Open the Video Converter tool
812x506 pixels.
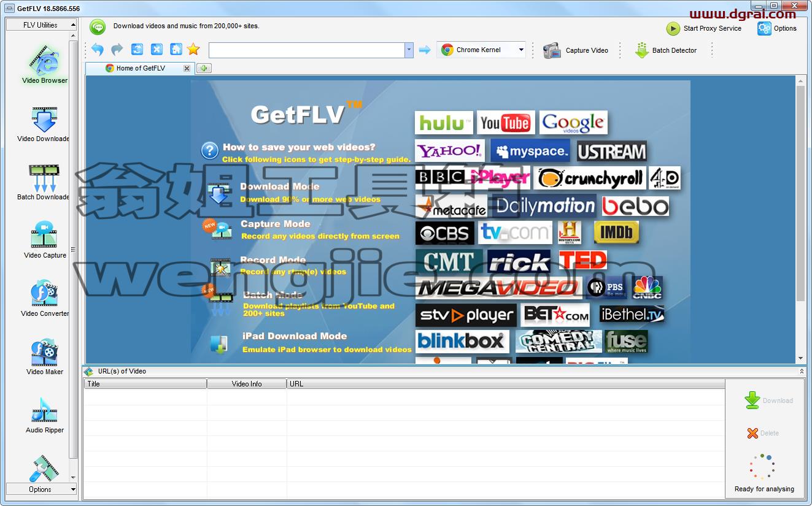[x=44, y=299]
